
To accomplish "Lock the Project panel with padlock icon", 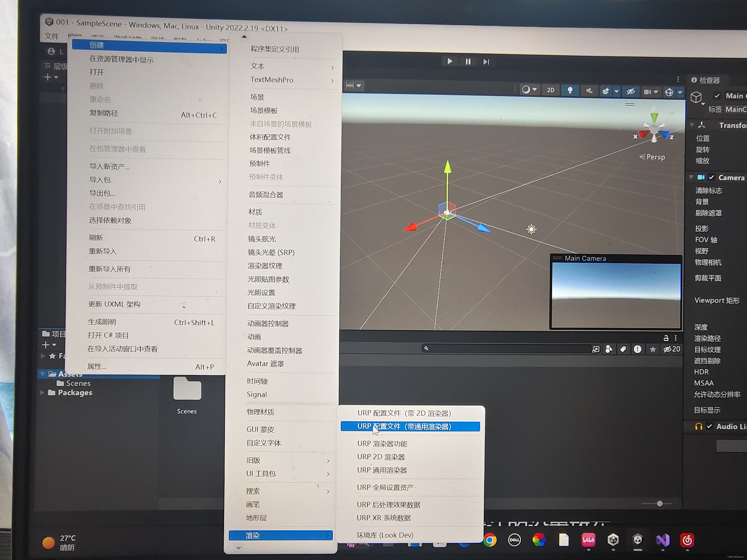I will 666,338.
